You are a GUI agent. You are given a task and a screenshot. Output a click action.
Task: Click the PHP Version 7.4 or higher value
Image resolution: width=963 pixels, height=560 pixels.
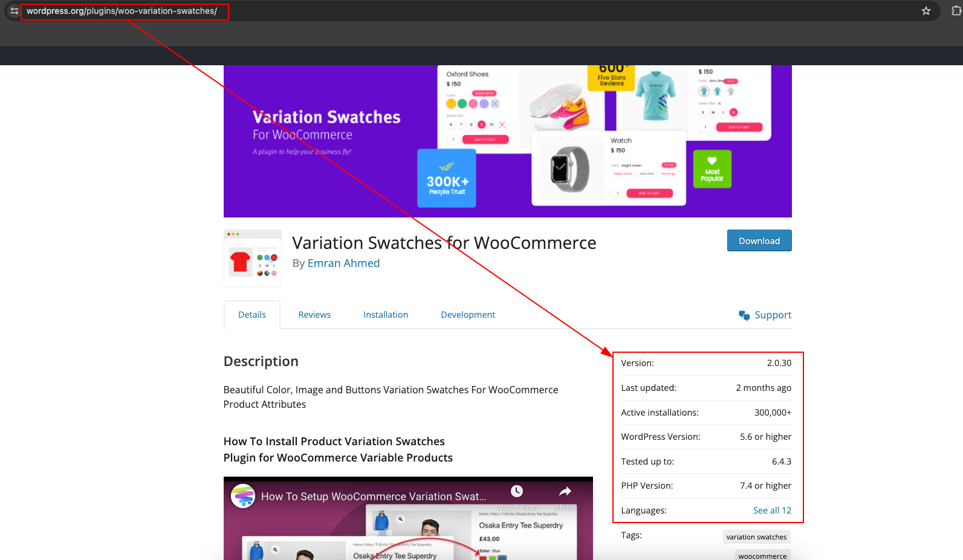point(765,486)
